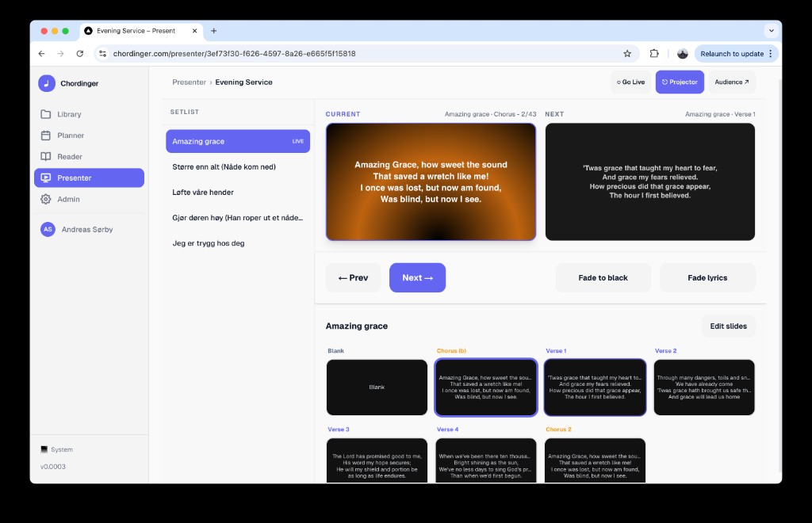This screenshot has height=523, width=812.
Task: Click the Edit slides button
Action: tap(728, 326)
